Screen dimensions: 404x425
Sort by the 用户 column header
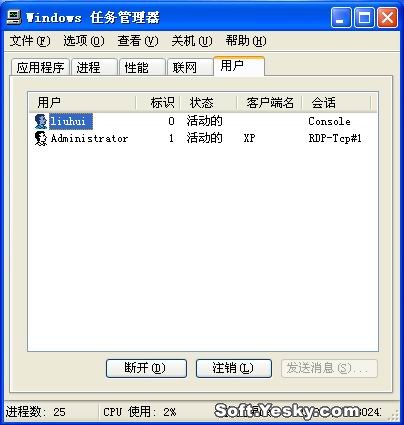point(82,102)
